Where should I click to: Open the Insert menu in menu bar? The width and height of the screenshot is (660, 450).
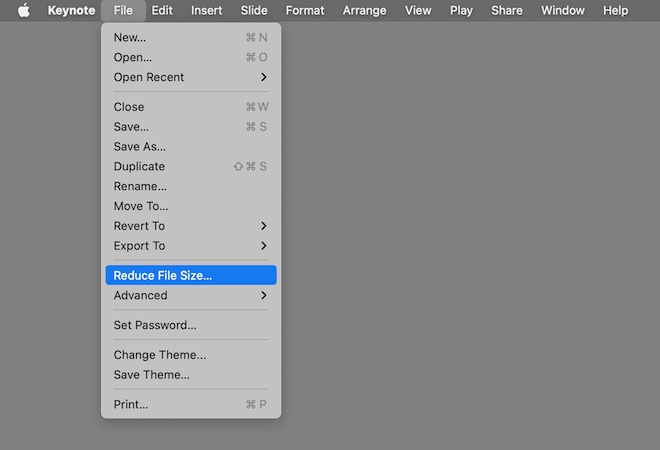click(x=207, y=11)
